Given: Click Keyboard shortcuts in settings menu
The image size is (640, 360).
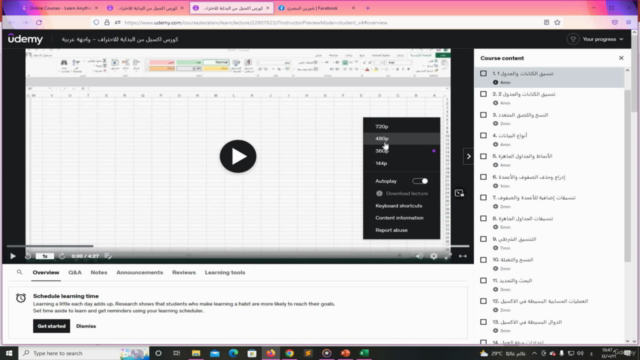Looking at the screenshot, I should (x=399, y=206).
